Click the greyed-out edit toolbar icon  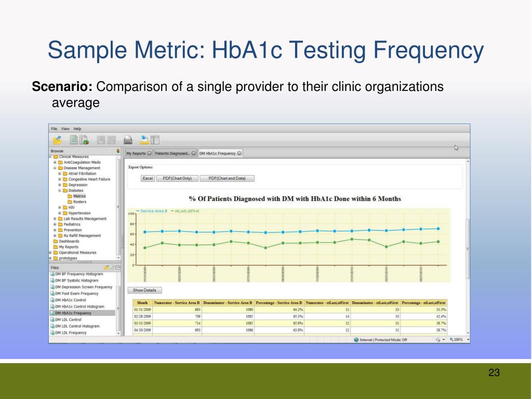pyautogui.click(x=111, y=140)
